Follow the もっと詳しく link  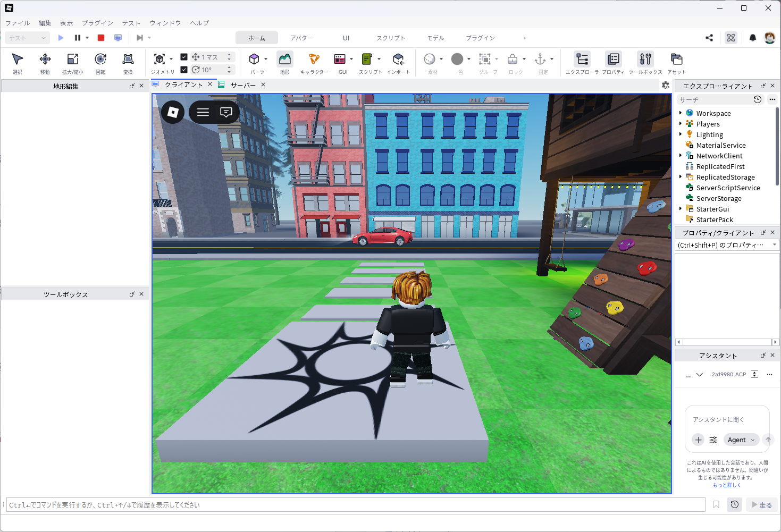tap(727, 485)
